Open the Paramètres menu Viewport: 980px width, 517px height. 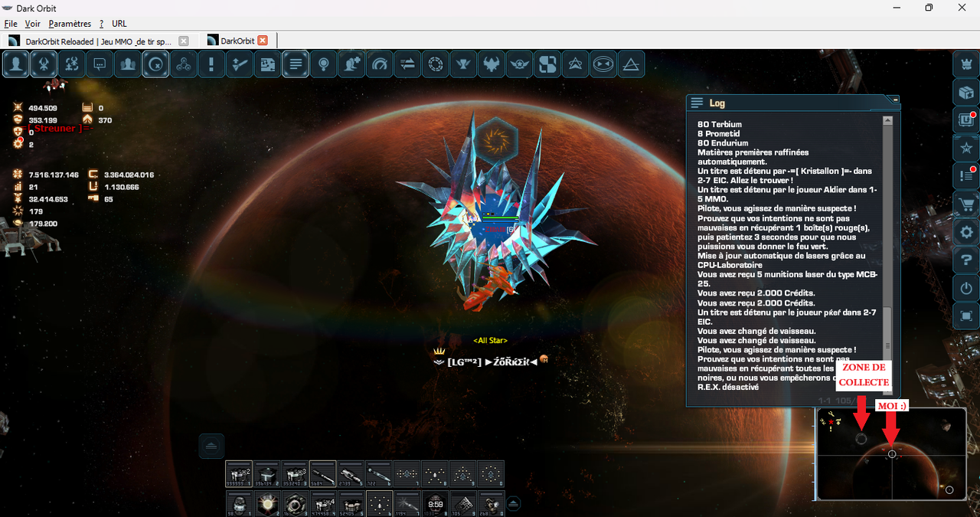pyautogui.click(x=70, y=24)
